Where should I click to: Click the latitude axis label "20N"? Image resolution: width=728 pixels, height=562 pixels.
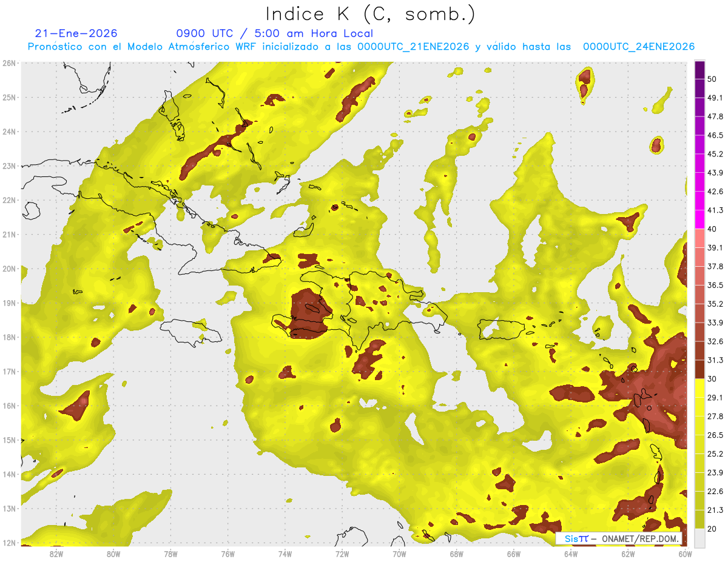click(x=9, y=269)
